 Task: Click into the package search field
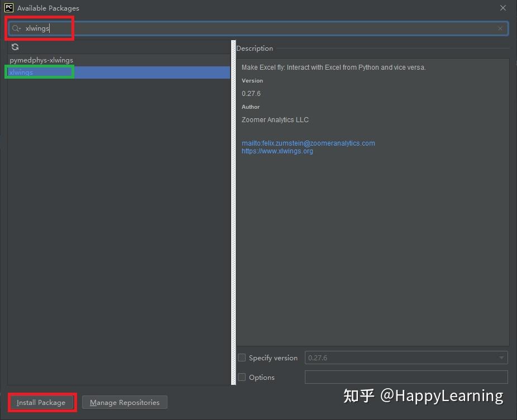tap(258, 28)
